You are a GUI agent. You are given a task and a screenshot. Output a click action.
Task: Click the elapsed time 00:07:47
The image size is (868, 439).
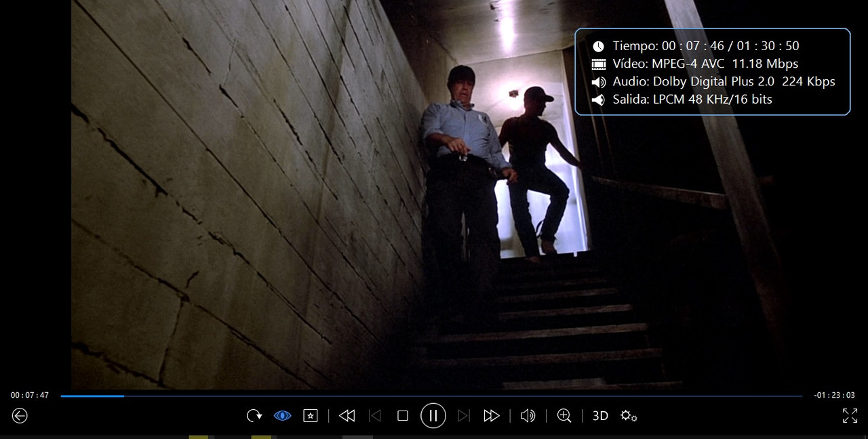[x=30, y=395]
